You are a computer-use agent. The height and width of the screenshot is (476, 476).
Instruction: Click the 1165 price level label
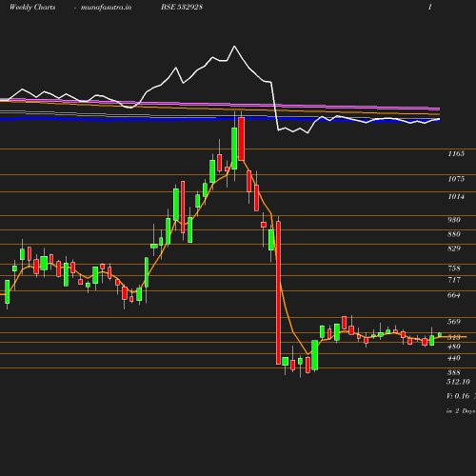click(x=456, y=153)
